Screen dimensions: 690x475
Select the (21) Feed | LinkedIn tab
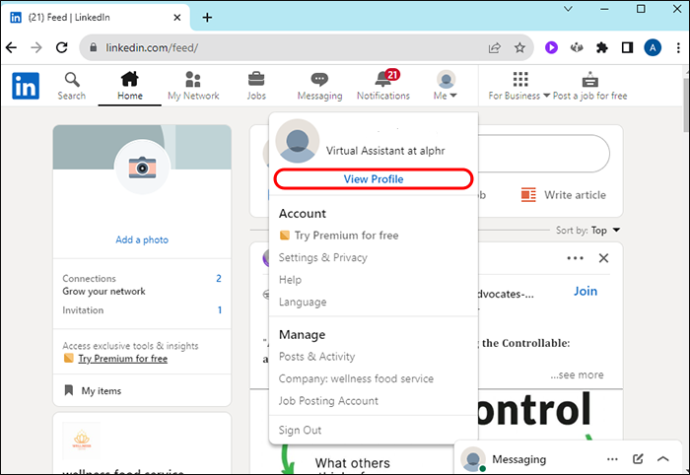(x=95, y=18)
